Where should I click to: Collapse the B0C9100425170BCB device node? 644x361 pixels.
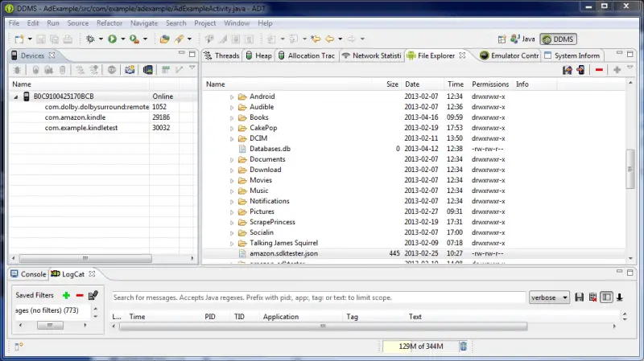point(18,96)
